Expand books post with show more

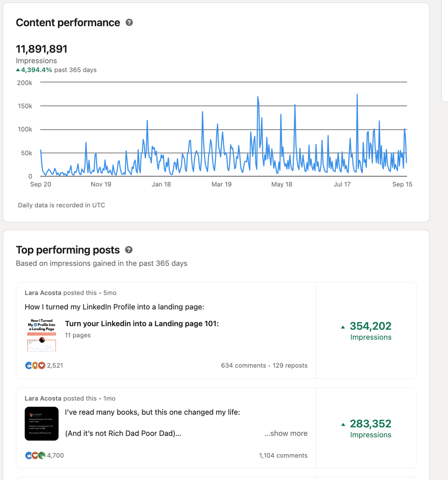click(286, 433)
